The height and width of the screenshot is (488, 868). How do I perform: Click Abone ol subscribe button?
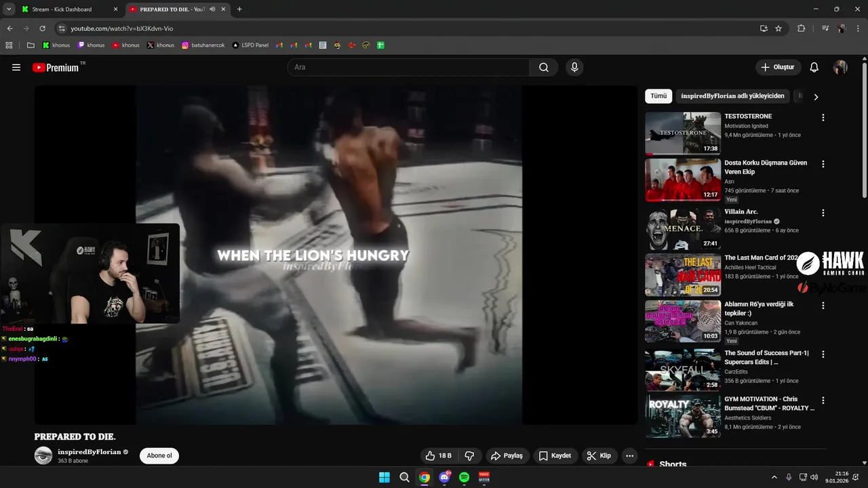pyautogui.click(x=159, y=455)
